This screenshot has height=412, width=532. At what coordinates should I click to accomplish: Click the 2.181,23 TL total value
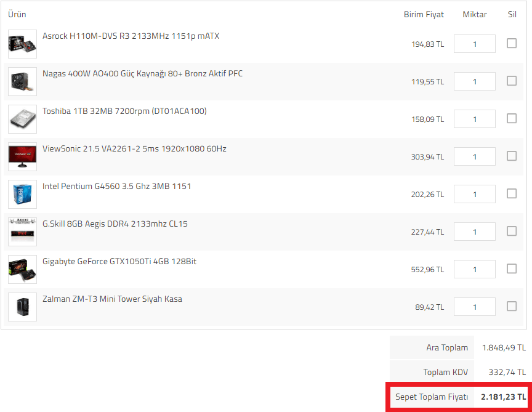[504, 397]
